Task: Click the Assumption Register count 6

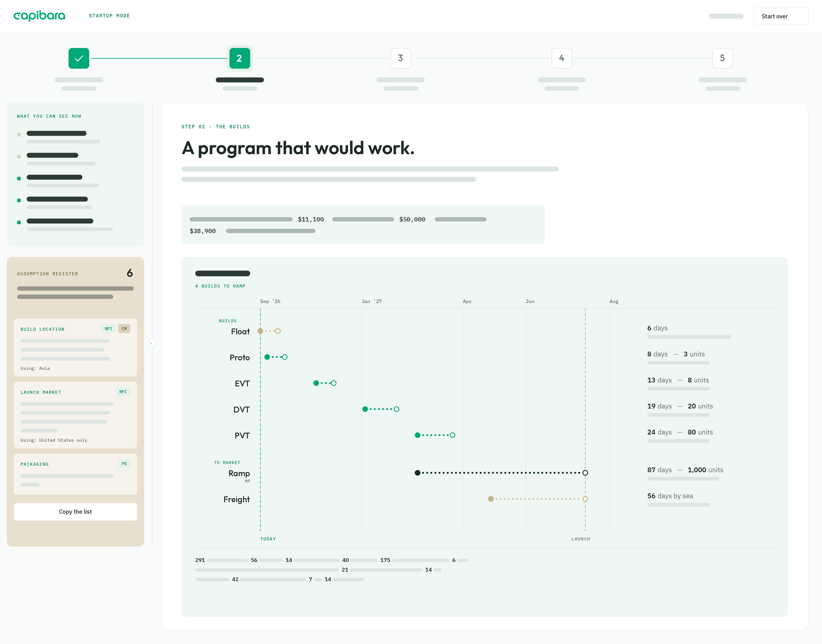Action: point(130,273)
